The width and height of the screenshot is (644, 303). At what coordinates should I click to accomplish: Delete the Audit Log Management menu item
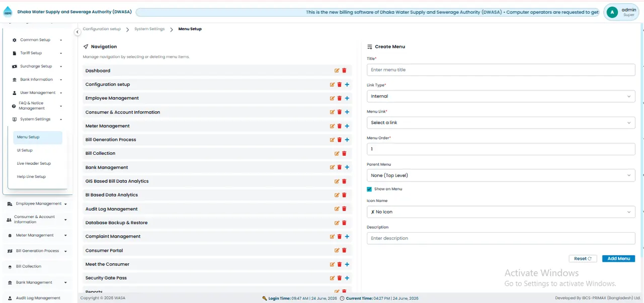pos(344,209)
